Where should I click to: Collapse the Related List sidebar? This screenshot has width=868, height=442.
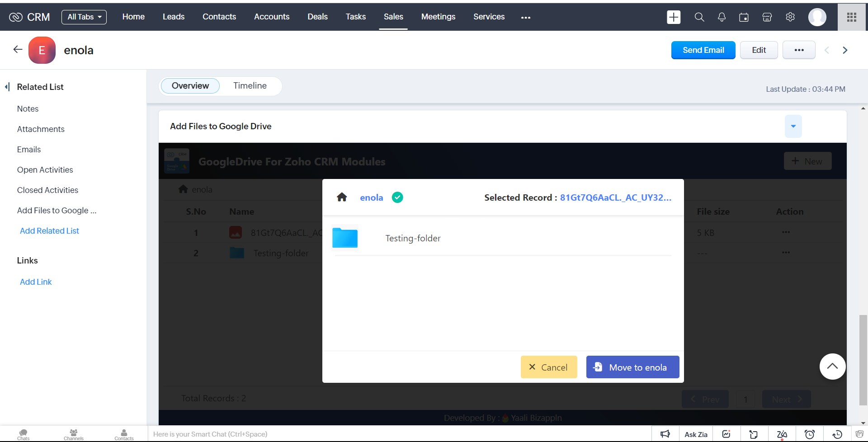(x=7, y=87)
